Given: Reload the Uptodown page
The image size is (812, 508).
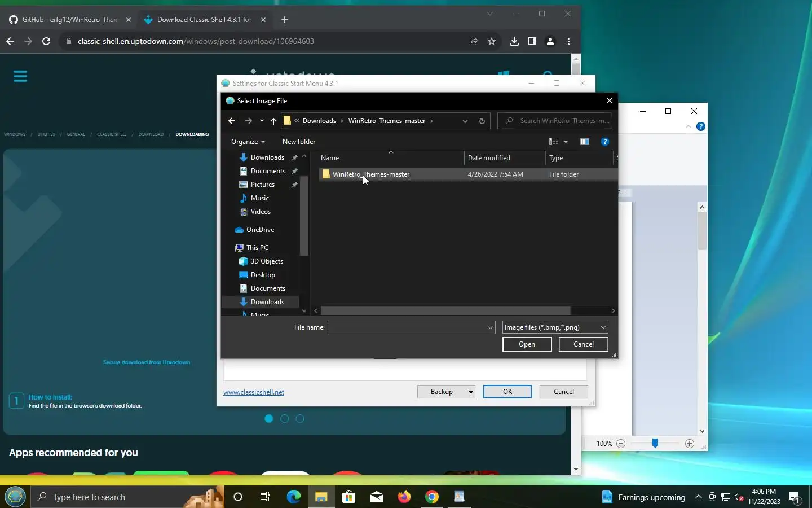Looking at the screenshot, I should click(x=46, y=41).
